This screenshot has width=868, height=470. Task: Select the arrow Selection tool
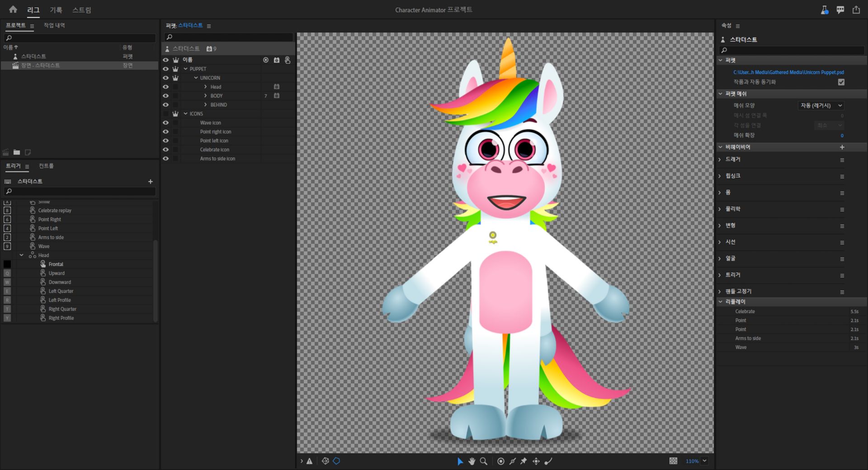(460, 461)
